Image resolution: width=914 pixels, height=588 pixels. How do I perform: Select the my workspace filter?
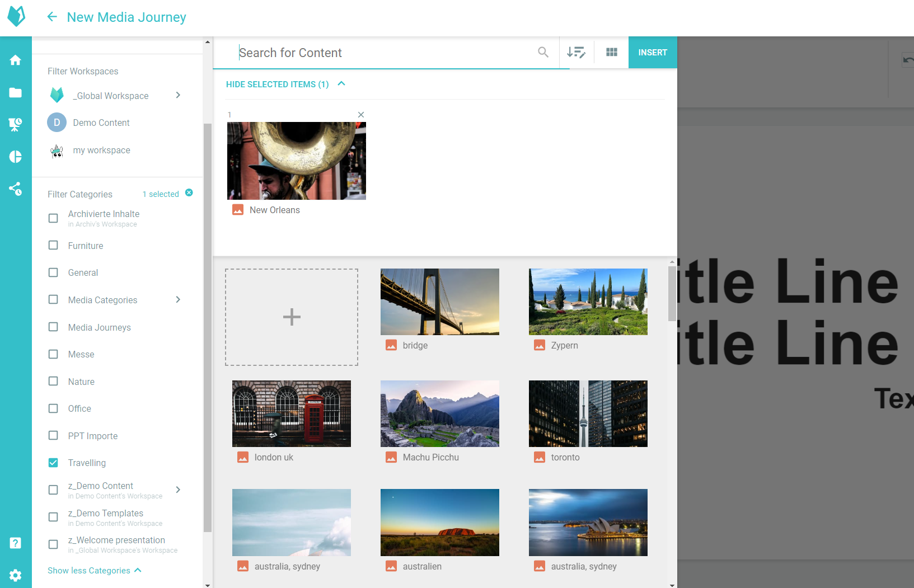pos(101,150)
